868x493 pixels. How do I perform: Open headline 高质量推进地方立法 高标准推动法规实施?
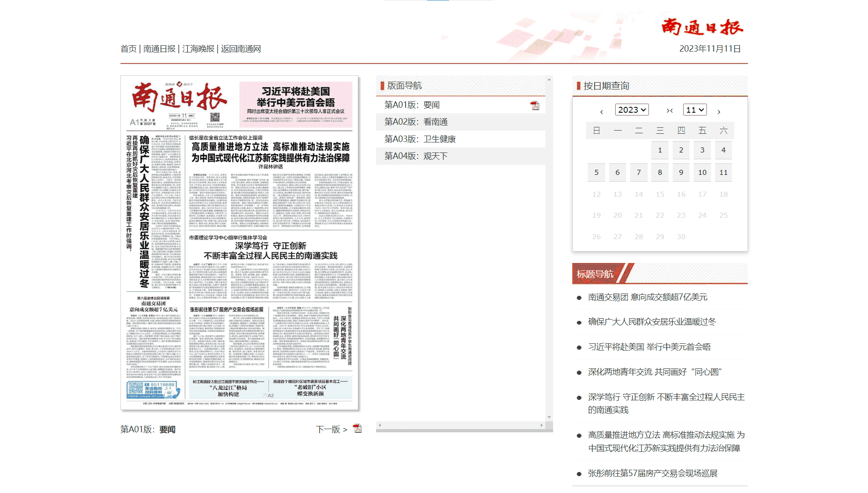coord(666,441)
